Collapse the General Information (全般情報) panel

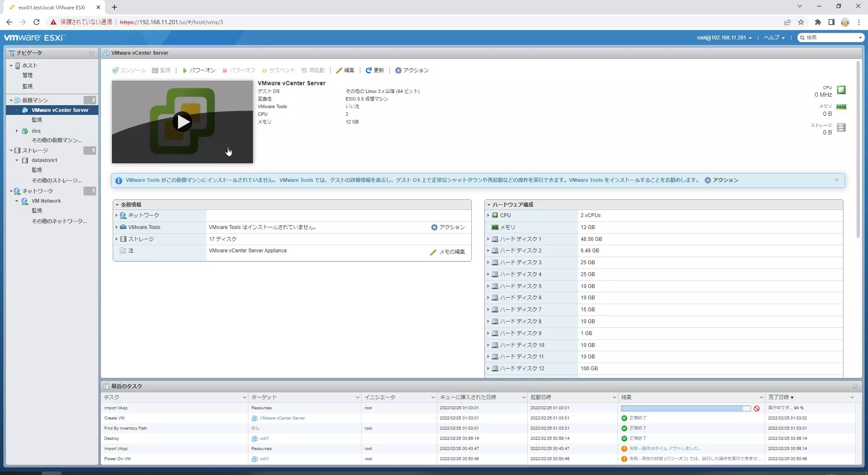pos(117,205)
